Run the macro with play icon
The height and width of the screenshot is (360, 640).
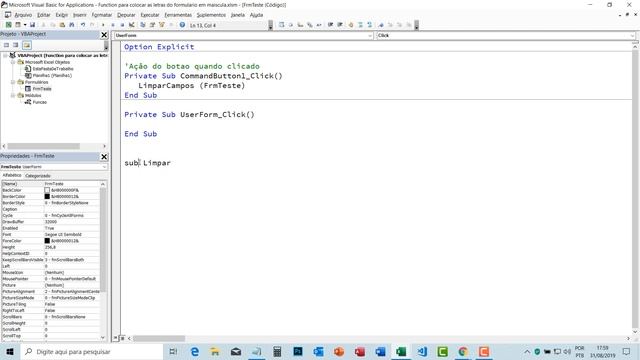[x=103, y=25]
